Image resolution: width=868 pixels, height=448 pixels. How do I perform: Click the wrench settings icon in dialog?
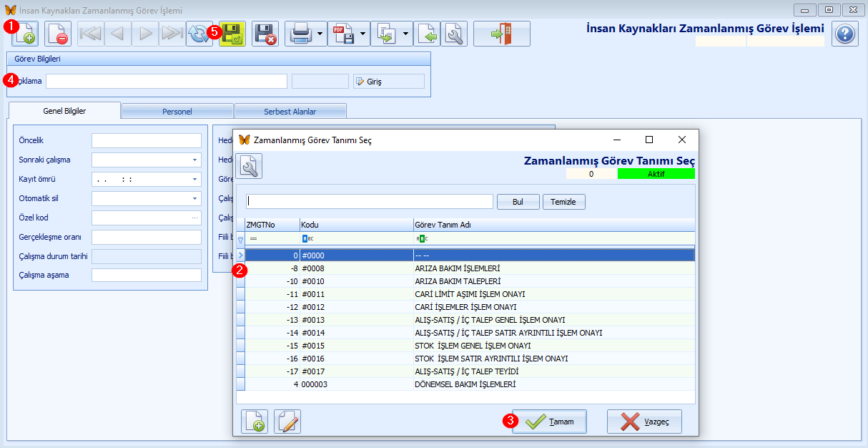pos(249,166)
